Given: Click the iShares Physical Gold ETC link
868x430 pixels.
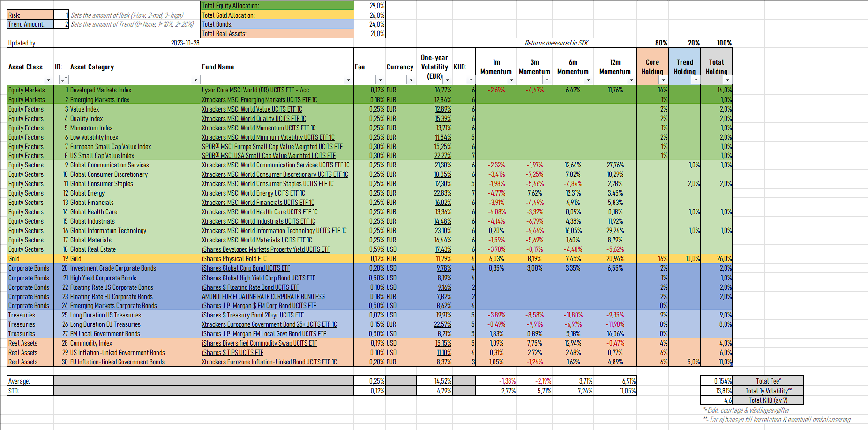Looking at the screenshot, I should pos(234,259).
